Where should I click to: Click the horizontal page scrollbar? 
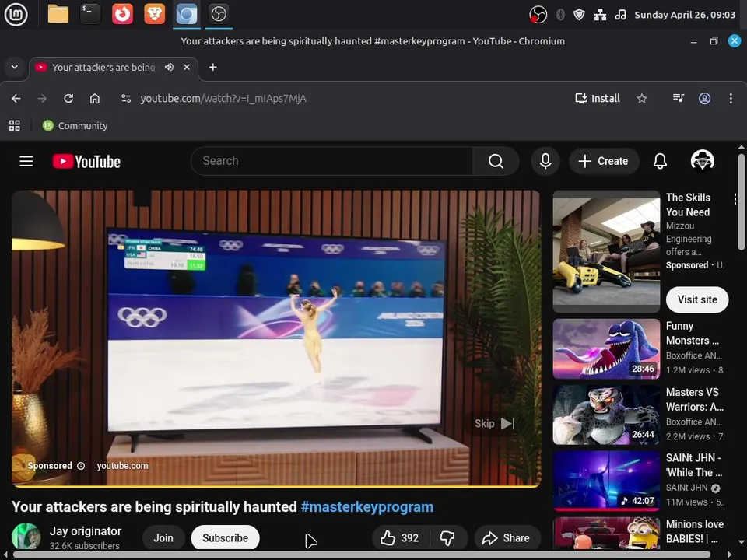362,555
